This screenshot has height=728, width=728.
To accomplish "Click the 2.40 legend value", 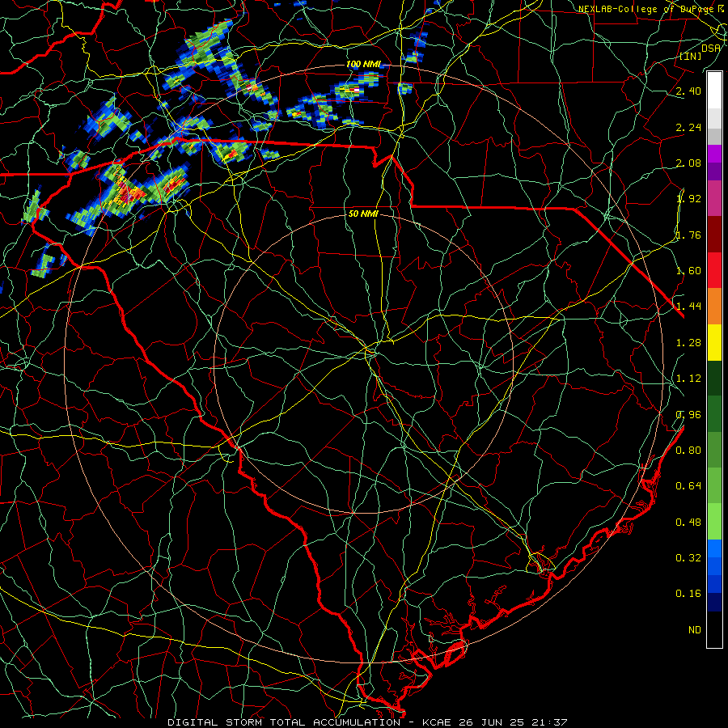I will point(688,91).
